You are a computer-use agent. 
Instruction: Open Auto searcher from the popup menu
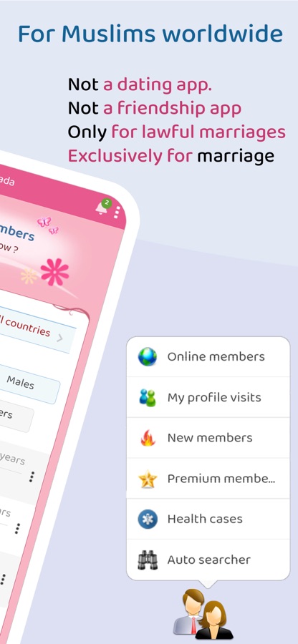(x=208, y=560)
